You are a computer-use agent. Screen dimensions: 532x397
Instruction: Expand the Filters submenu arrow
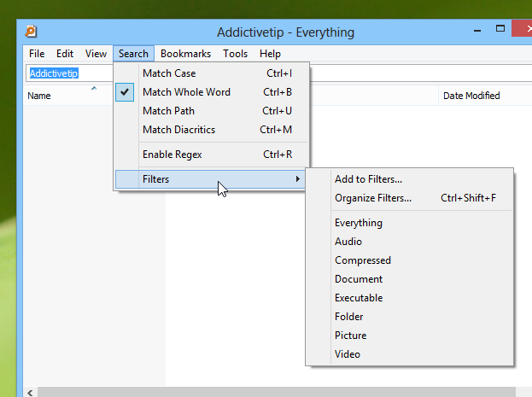[297, 178]
